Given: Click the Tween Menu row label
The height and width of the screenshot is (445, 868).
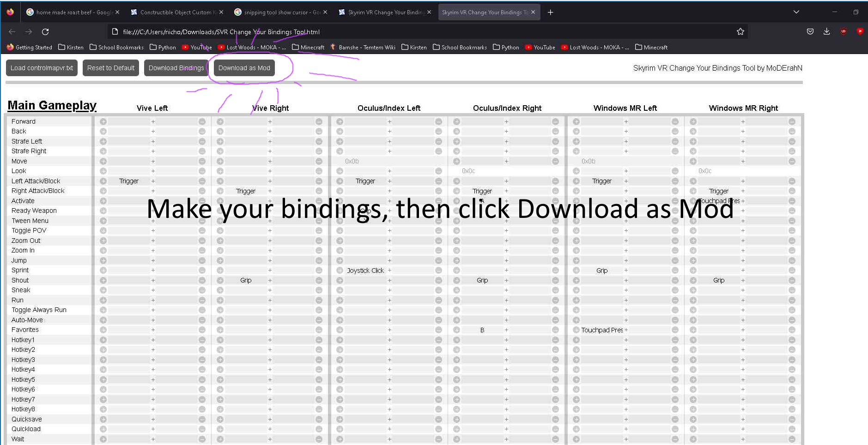Looking at the screenshot, I should [x=30, y=221].
